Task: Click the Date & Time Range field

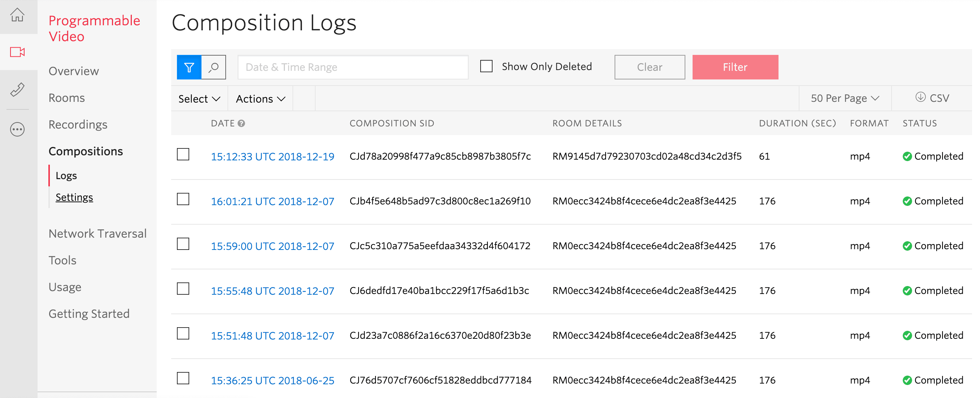Action: pyautogui.click(x=353, y=67)
